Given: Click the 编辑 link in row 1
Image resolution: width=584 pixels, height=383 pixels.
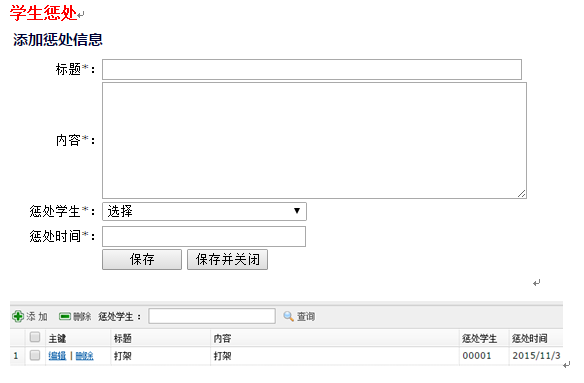Looking at the screenshot, I should 57,356.
